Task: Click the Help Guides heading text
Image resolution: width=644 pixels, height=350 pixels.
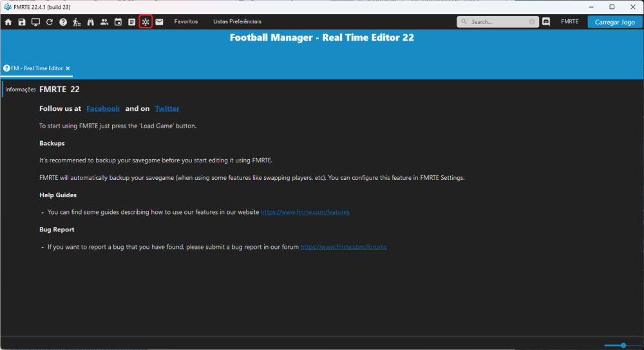Action: click(x=58, y=195)
